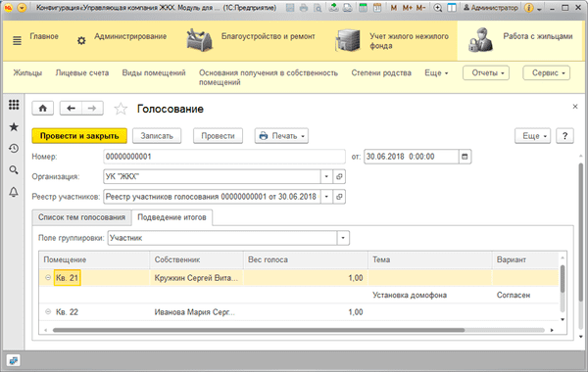
Task: Click the M+ memory add button
Action: pos(408,8)
